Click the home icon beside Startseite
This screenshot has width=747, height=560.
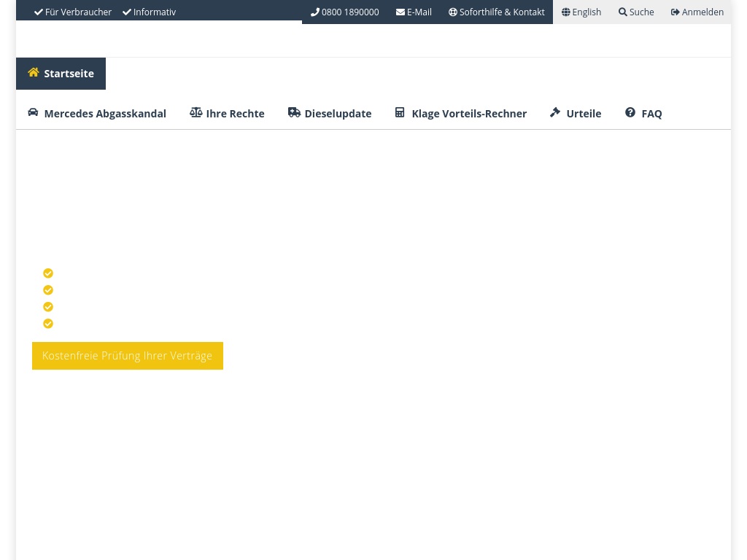coord(34,72)
